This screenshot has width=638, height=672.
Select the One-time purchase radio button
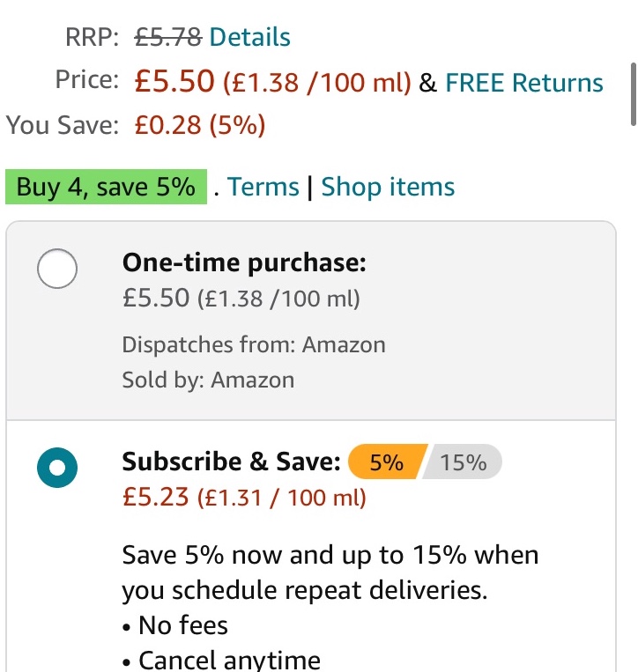tap(57, 269)
